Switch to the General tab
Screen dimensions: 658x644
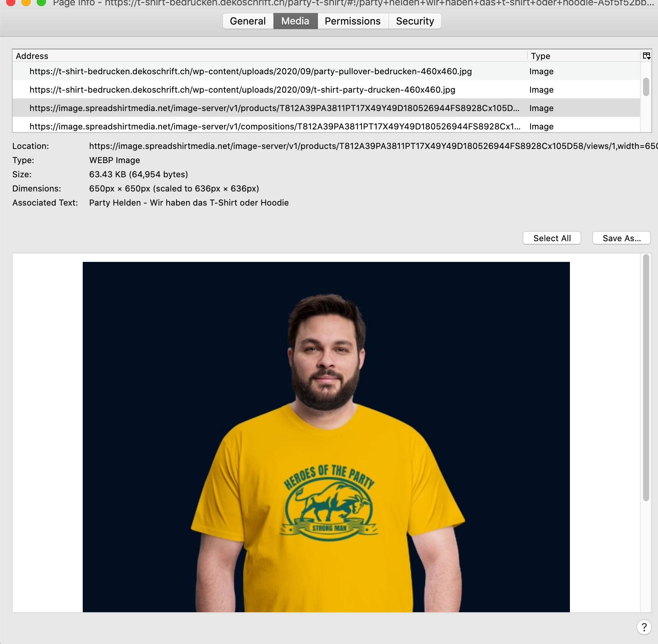tap(248, 21)
